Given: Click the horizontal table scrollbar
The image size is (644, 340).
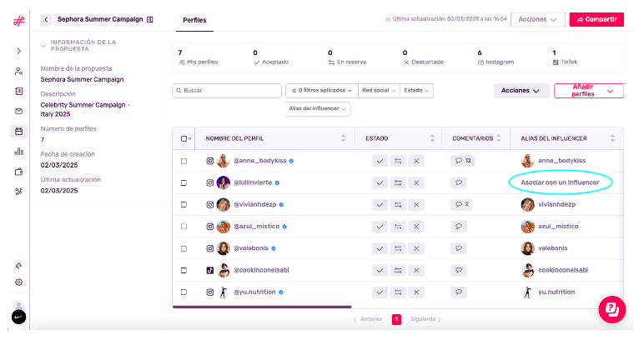Looking at the screenshot, I should (x=262, y=307).
